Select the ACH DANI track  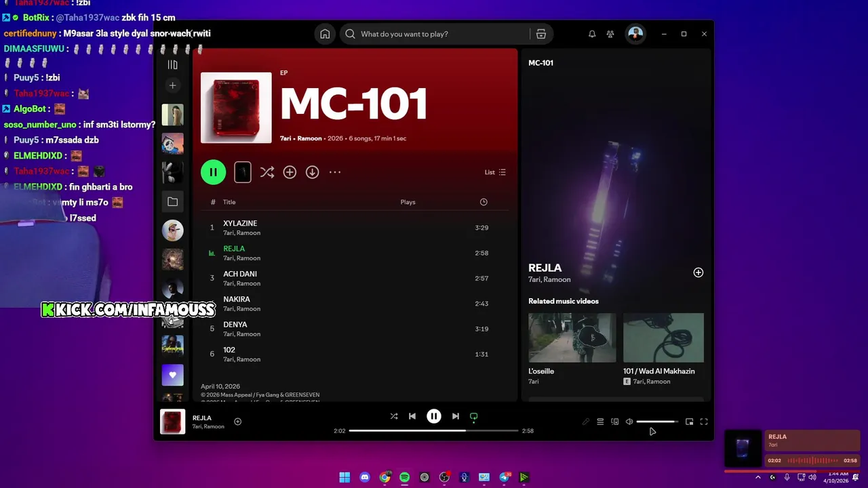point(355,278)
